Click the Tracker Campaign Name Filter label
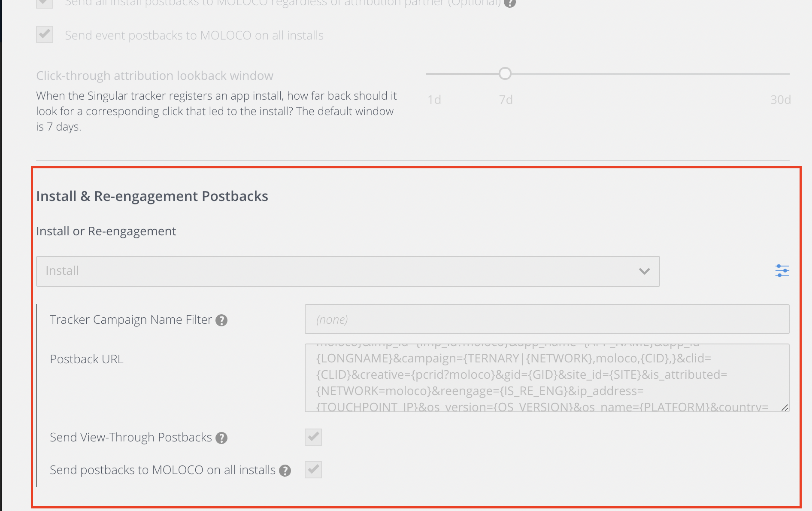The image size is (812, 511). pyautogui.click(x=131, y=319)
